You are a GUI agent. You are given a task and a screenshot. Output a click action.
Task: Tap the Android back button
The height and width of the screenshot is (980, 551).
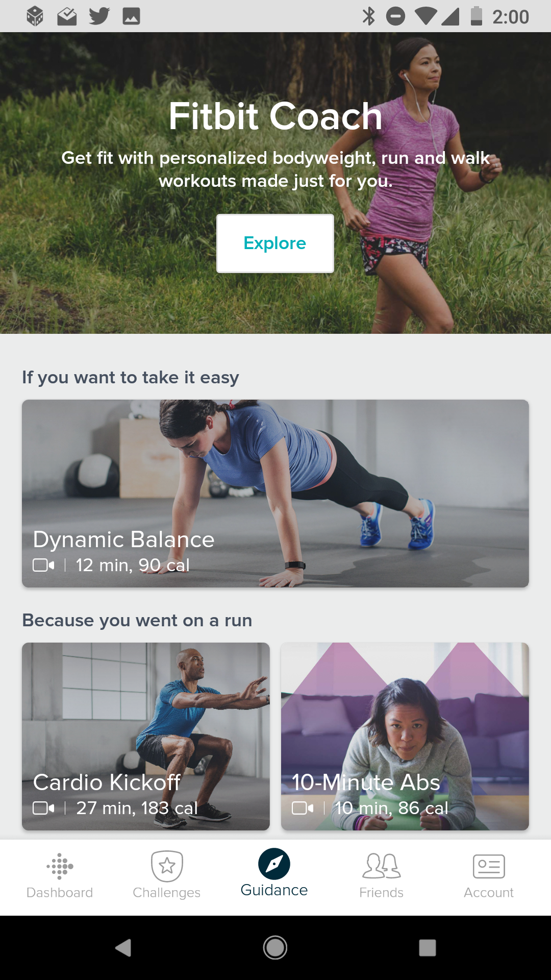[x=123, y=948]
